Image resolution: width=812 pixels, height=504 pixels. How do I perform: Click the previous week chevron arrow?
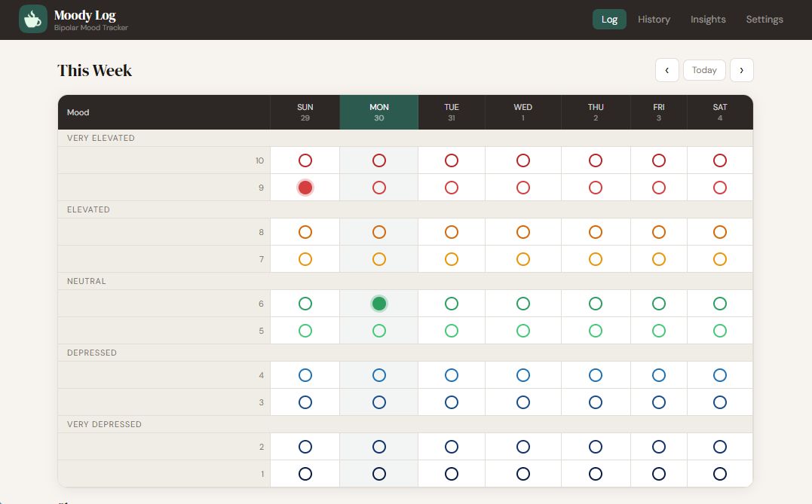(667, 70)
